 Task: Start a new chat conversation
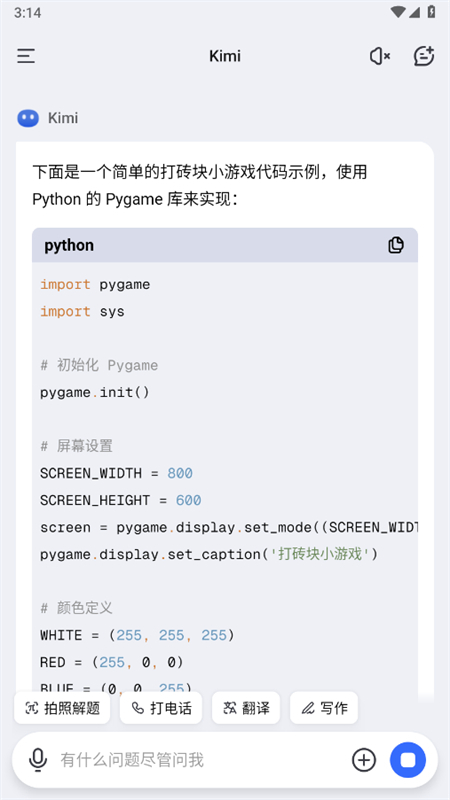[423, 56]
